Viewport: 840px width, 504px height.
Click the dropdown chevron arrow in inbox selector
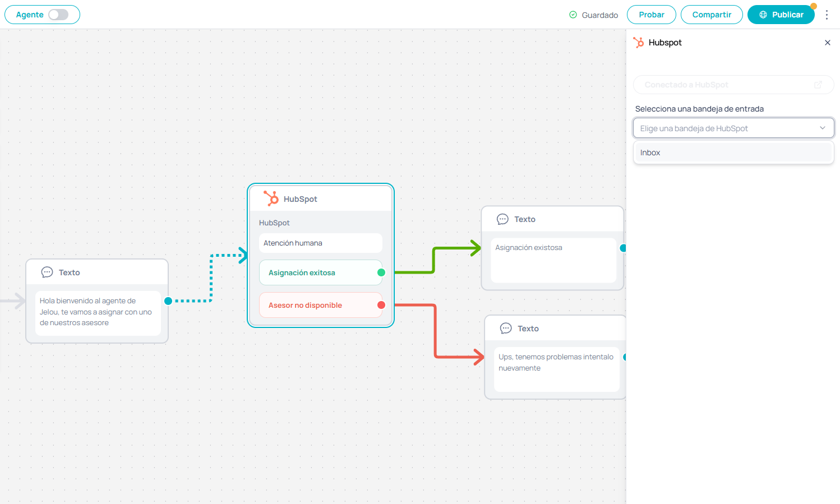pyautogui.click(x=823, y=128)
